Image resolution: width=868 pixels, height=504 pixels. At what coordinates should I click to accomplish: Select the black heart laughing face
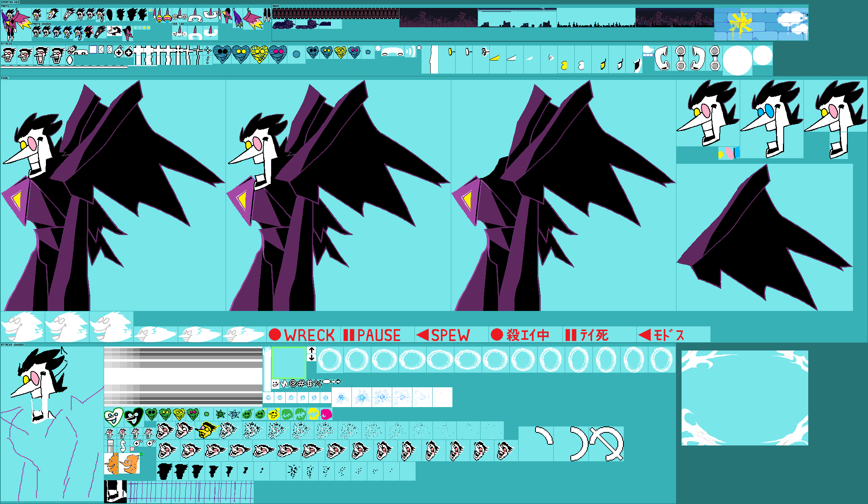[x=133, y=417]
